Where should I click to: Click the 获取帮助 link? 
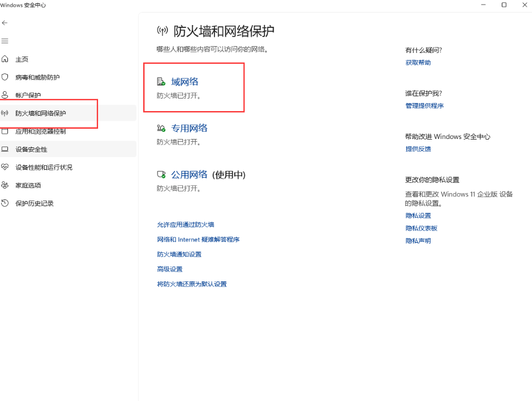418,62
